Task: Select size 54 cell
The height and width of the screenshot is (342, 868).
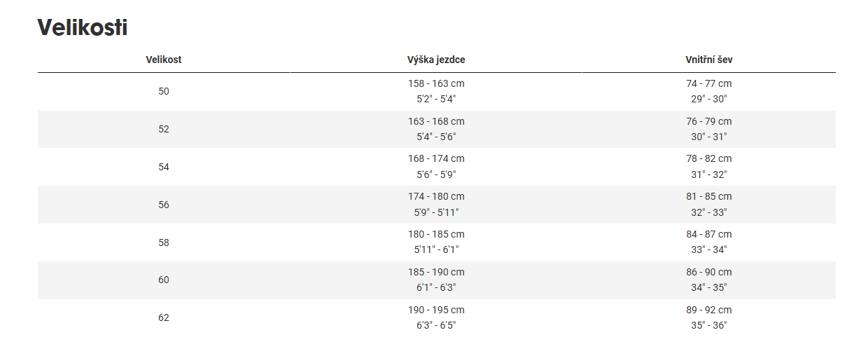Action: [164, 167]
